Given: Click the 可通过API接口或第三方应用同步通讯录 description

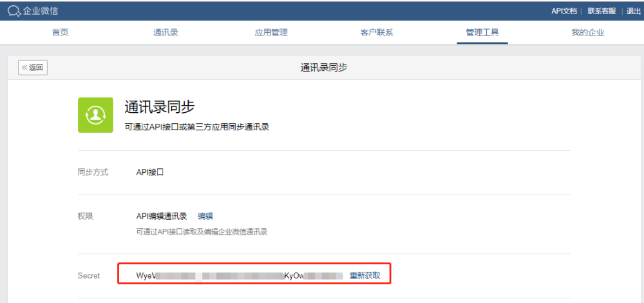Looking at the screenshot, I should pos(196,127).
